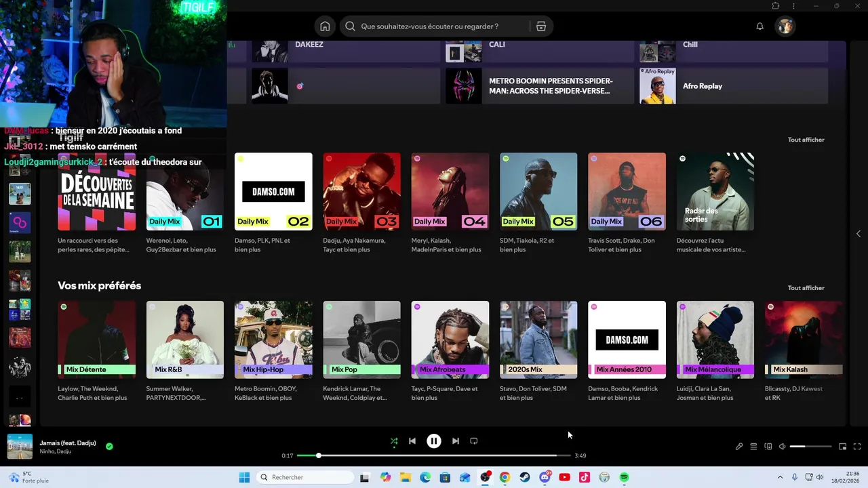This screenshot has width=868, height=488.
Task: Skip to the next track
Action: [x=455, y=441]
